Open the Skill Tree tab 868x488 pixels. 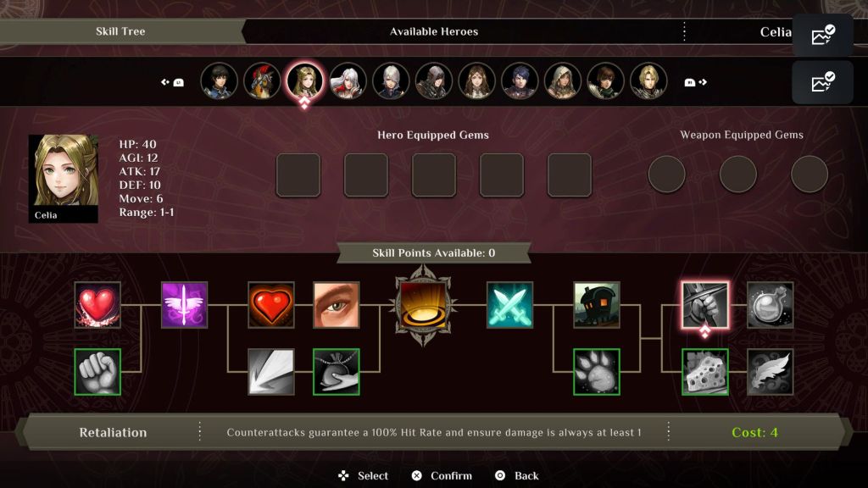tap(120, 31)
